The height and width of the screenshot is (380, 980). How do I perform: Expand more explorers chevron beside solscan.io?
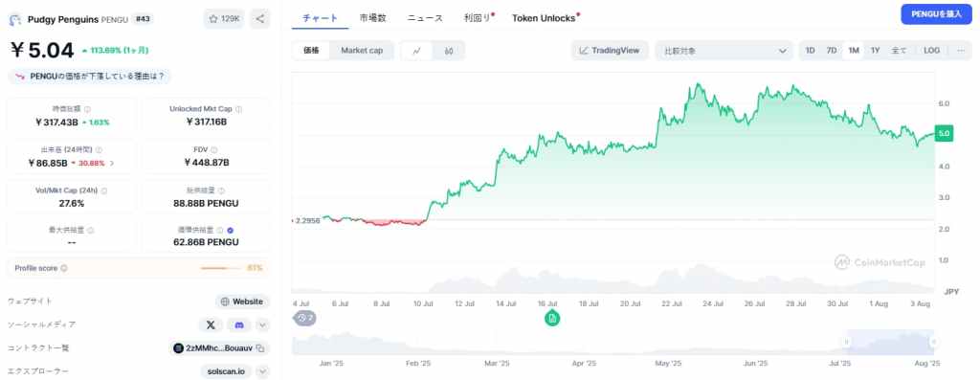point(262,371)
